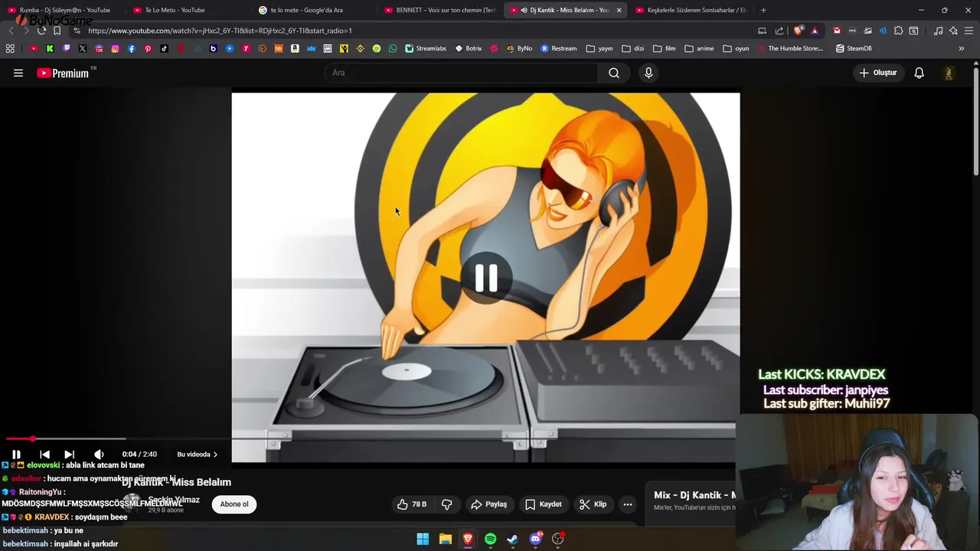The image size is (980, 551).
Task: Click the page vertical scrollbar
Action: coord(976,122)
